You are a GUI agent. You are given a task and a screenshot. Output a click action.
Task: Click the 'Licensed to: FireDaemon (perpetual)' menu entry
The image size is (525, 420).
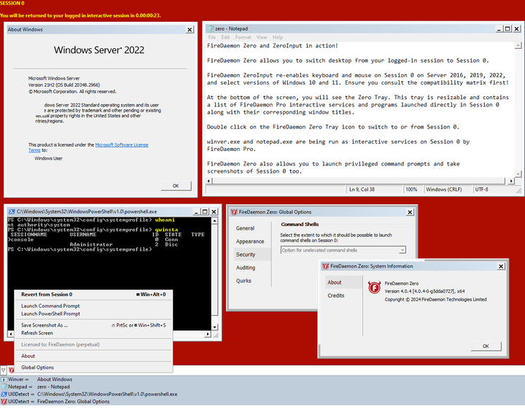(94, 345)
